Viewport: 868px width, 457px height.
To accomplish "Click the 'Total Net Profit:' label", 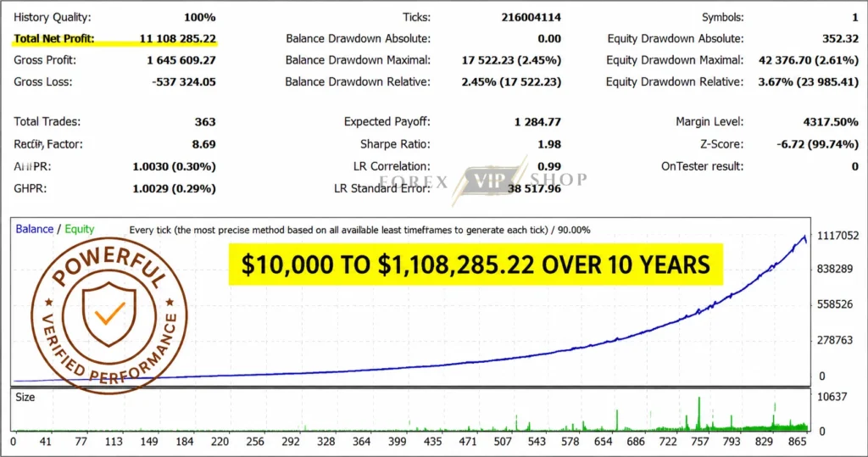I will coord(53,39).
